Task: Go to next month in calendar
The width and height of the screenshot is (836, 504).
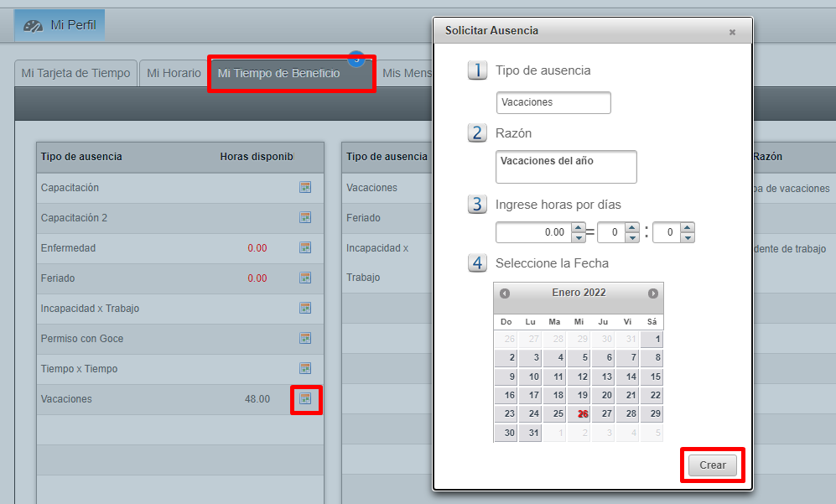Action: click(652, 294)
